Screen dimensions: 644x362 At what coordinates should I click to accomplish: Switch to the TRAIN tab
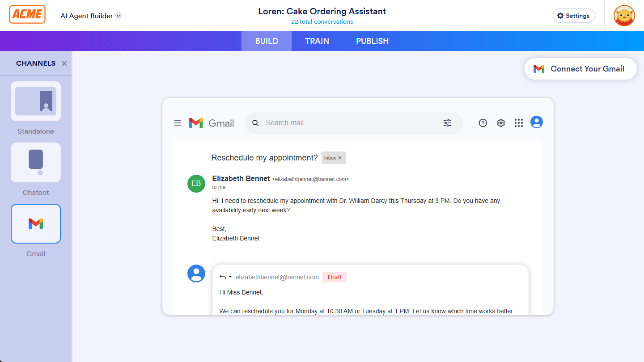coord(317,41)
